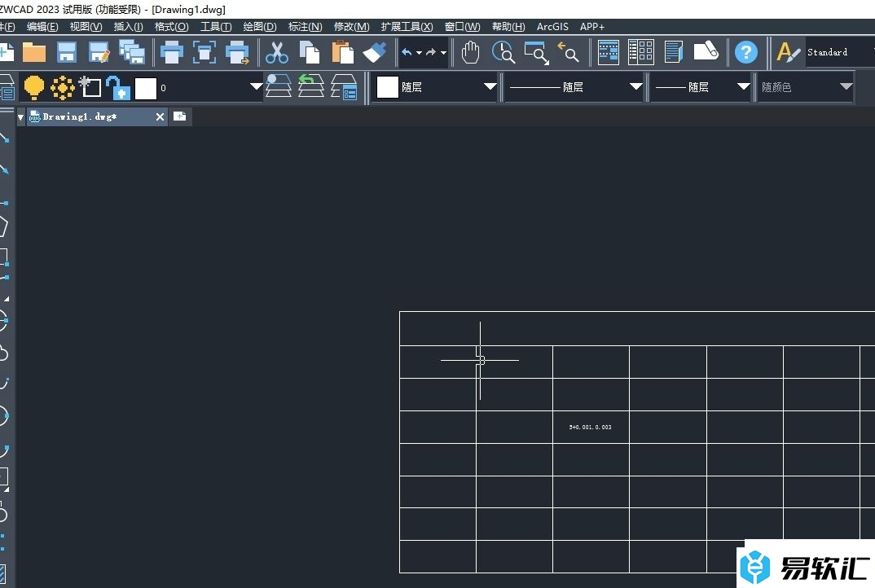Open the 编辑(E) menu
Screen dimensions: 875x588
pos(42,27)
